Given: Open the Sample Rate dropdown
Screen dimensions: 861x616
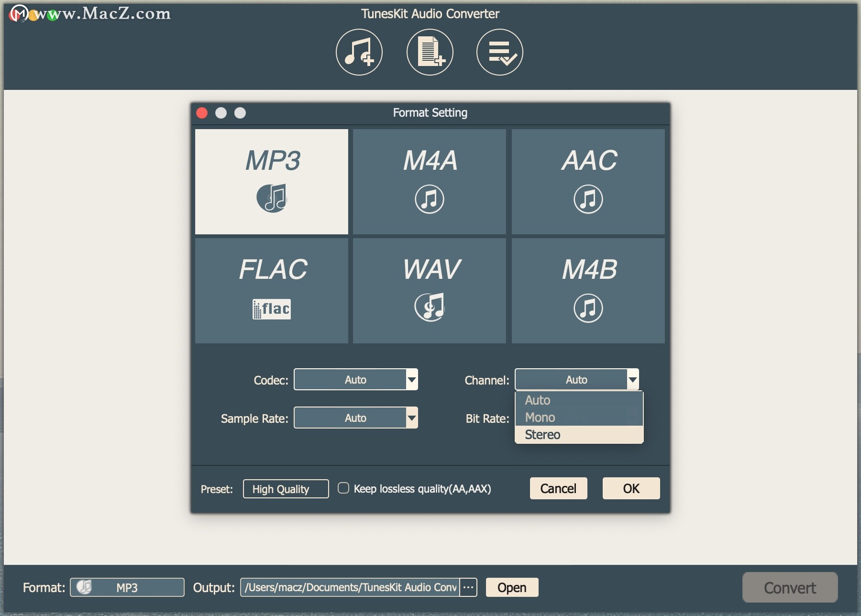Looking at the screenshot, I should tap(356, 418).
